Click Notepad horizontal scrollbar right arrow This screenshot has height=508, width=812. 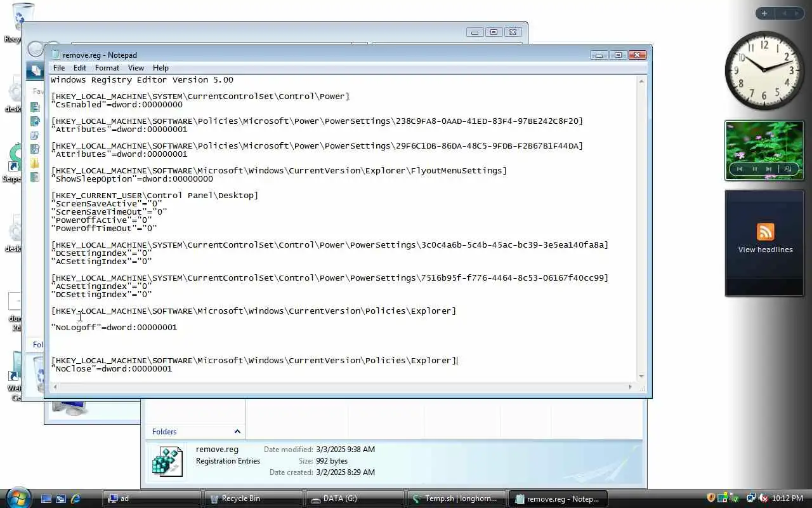click(630, 387)
